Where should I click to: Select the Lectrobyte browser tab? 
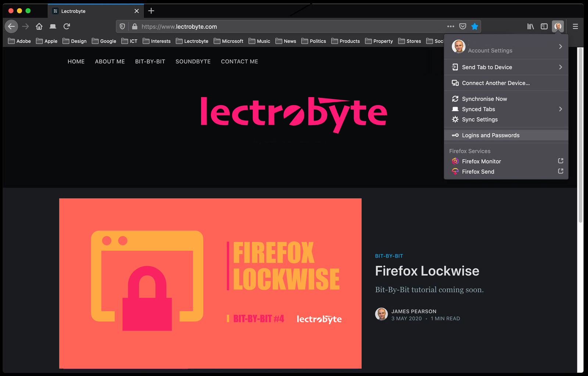point(96,11)
